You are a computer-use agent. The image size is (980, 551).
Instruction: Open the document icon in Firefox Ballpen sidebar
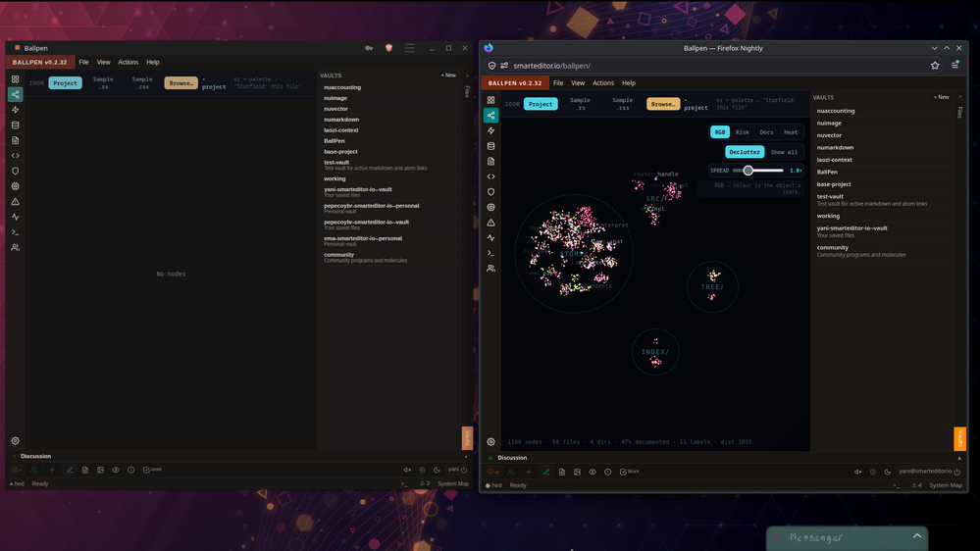click(490, 161)
